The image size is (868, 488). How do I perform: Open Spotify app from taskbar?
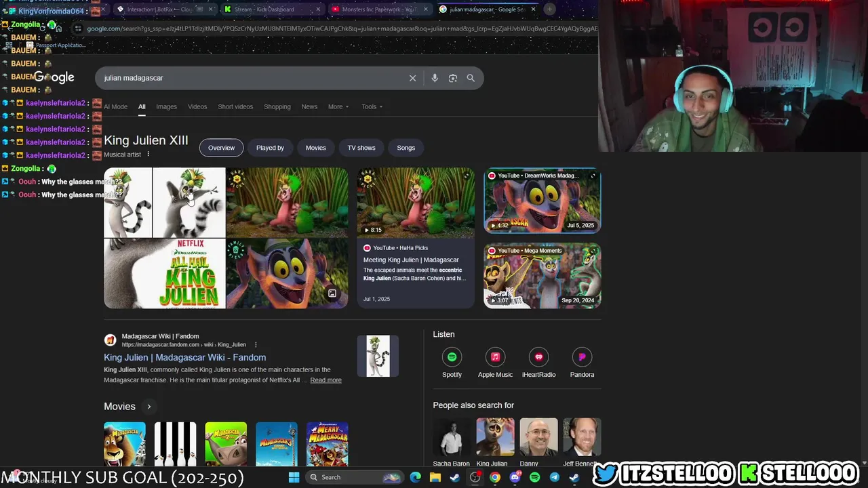coord(534,477)
